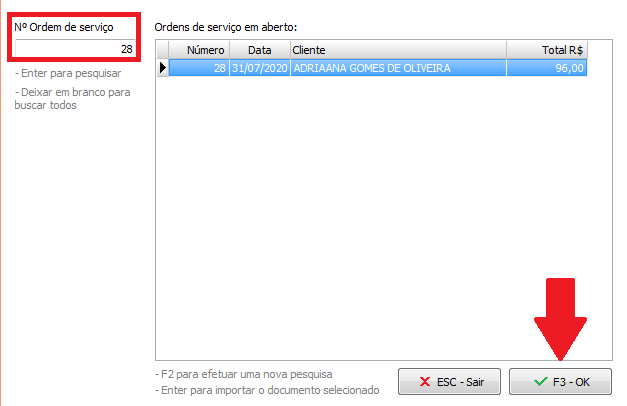This screenshot has width=627, height=406.
Task: Sort by the Data column header
Action: tap(260, 50)
